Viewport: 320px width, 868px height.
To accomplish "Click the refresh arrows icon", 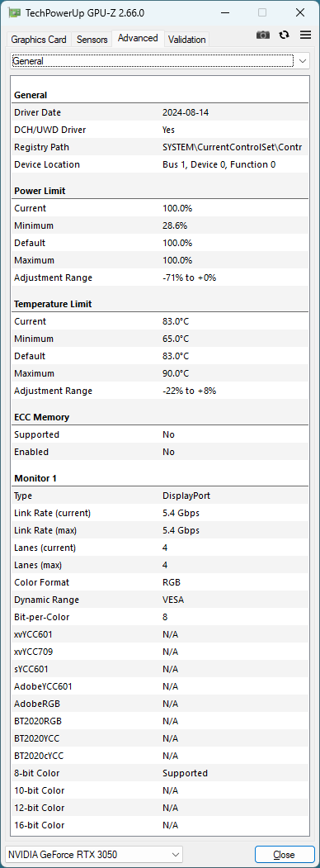I will click(284, 35).
